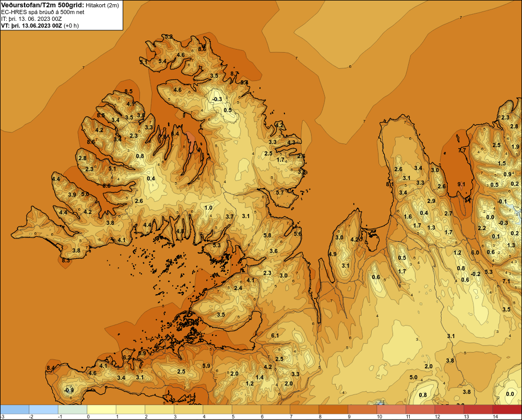This screenshot has height=420, width=522.
Task: Click the '14' tick label on legend
Action: tap(495, 417)
